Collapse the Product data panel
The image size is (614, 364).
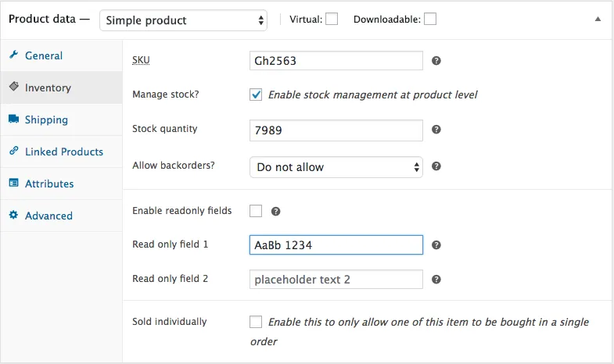click(598, 19)
